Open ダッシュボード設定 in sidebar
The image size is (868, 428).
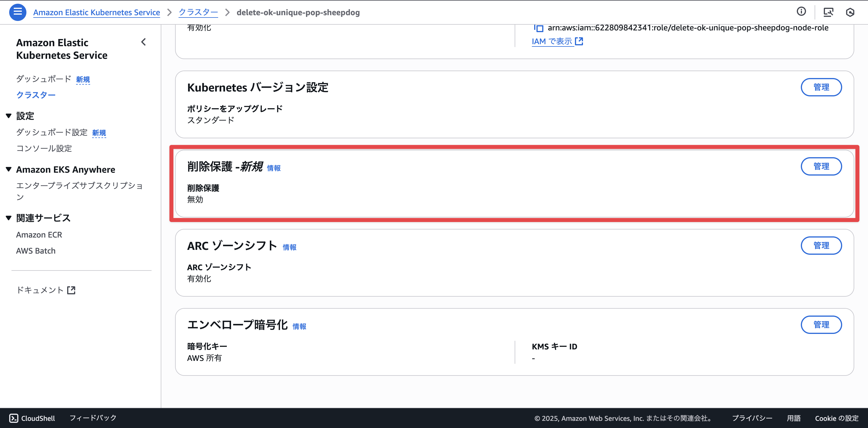52,132
